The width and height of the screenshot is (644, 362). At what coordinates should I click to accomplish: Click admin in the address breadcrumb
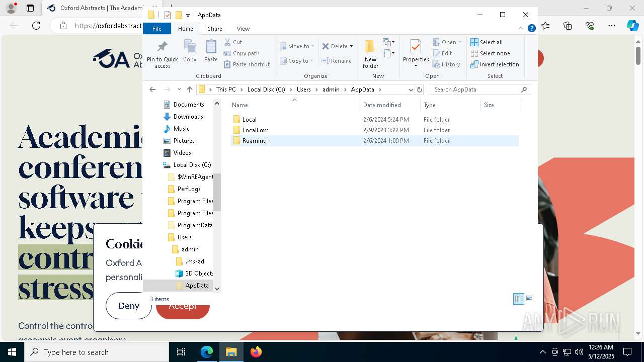(x=331, y=89)
